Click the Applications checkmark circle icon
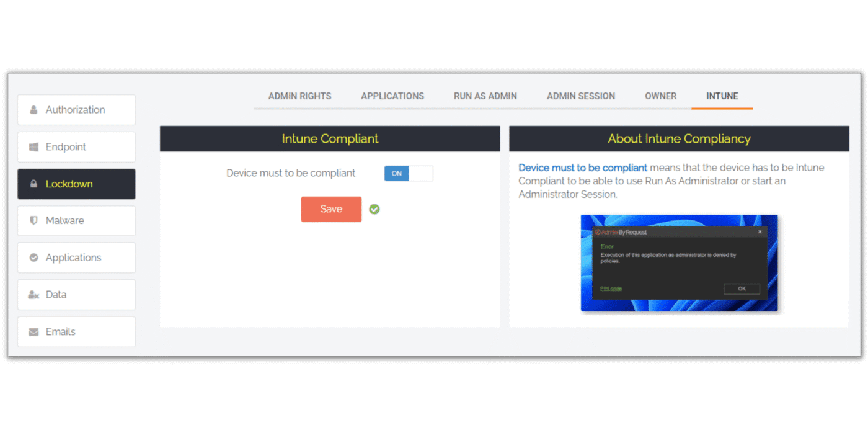Screen dimensions: 868x430 coord(33,258)
